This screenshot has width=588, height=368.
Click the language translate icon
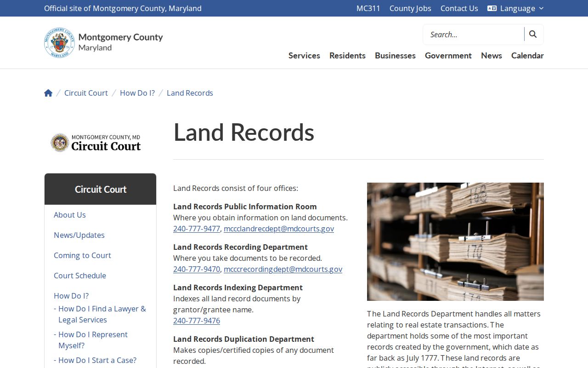point(492,8)
